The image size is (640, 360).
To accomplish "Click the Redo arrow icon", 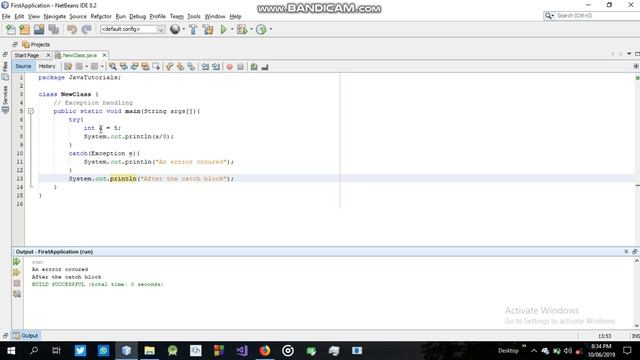I will (x=86, y=29).
